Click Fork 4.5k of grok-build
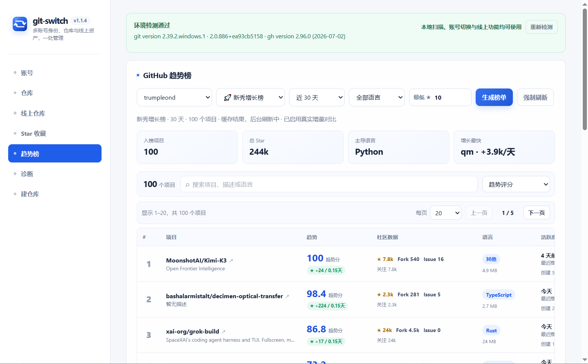The image size is (588, 364). click(408, 330)
